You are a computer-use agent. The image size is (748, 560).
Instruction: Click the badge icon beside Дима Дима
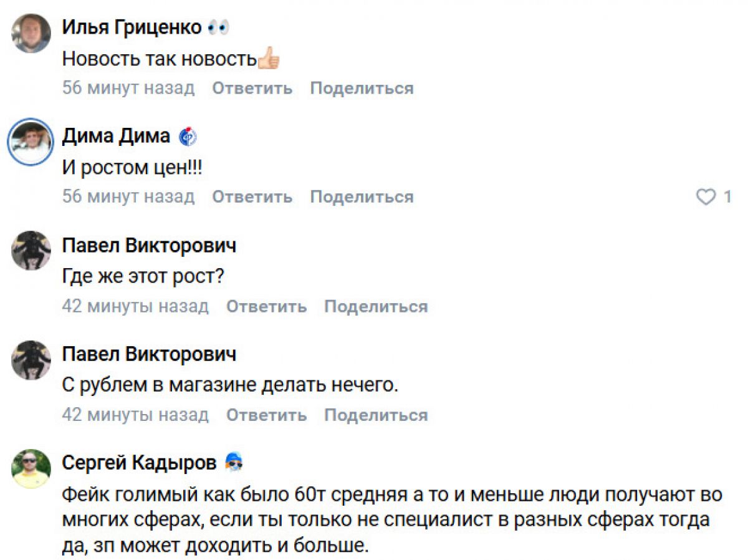(188, 136)
